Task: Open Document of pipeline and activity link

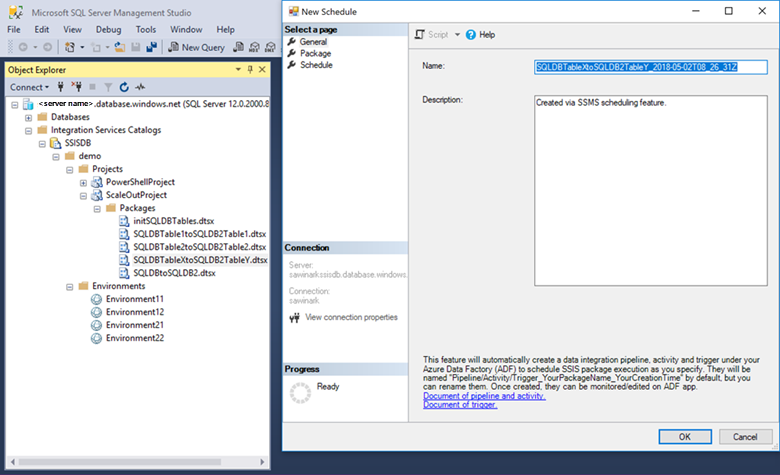Action: pyautogui.click(x=484, y=396)
